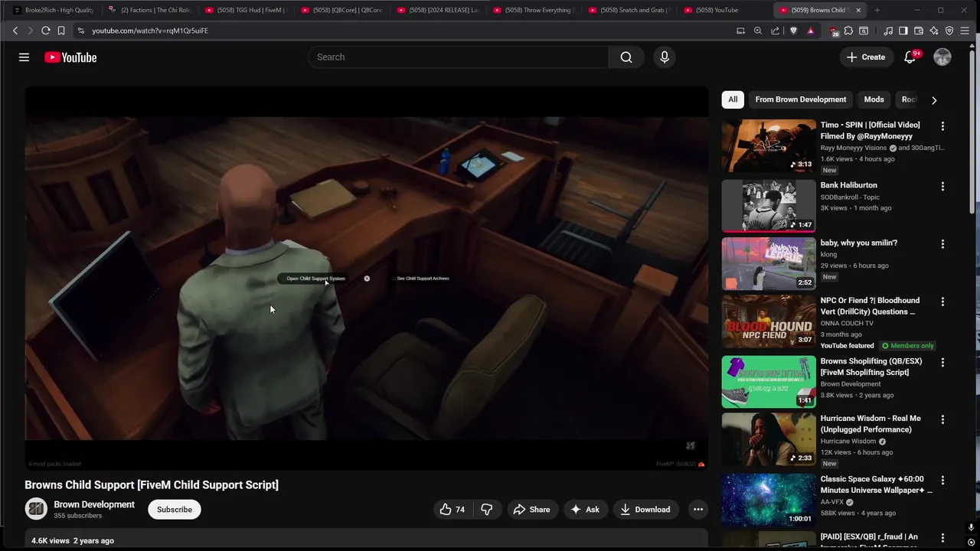Open options for NPC Or Fiend video
This screenshot has height=551, width=980.
pos(942,302)
